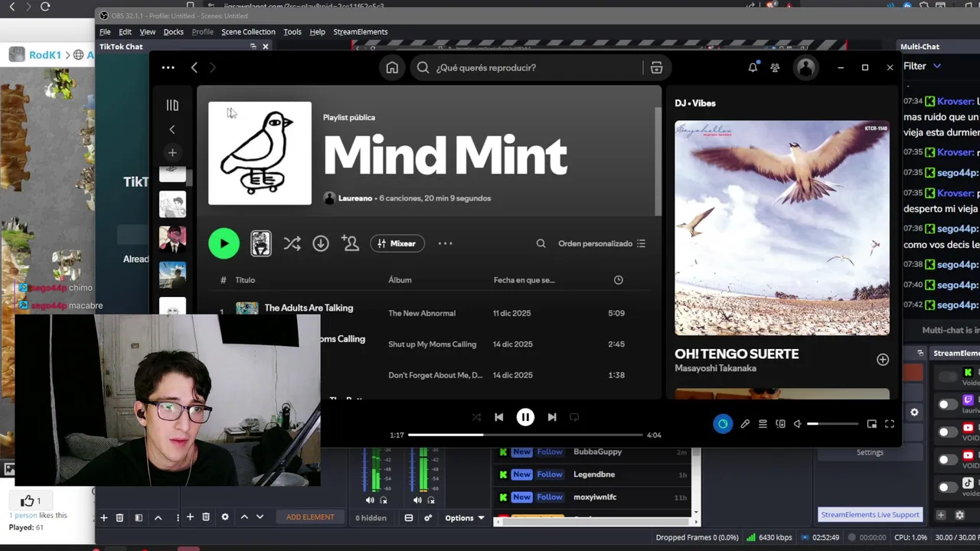This screenshot has width=980, height=551.
Task: Open Spotify friend activity icon
Action: (775, 67)
